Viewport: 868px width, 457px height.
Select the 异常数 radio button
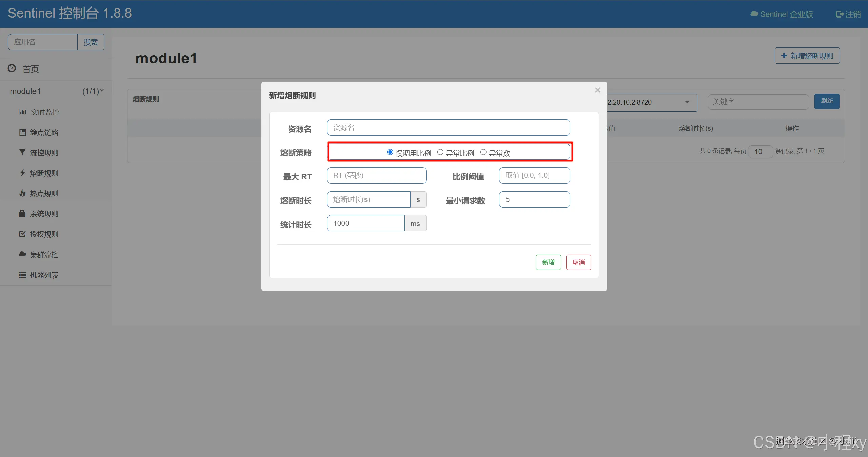[483, 152]
